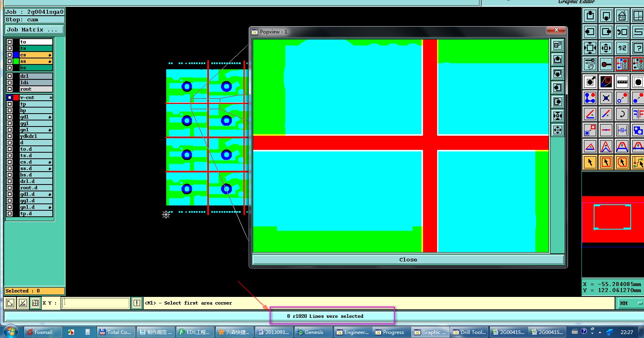Click the pan up view icon
The image size is (644, 338).
(590, 16)
